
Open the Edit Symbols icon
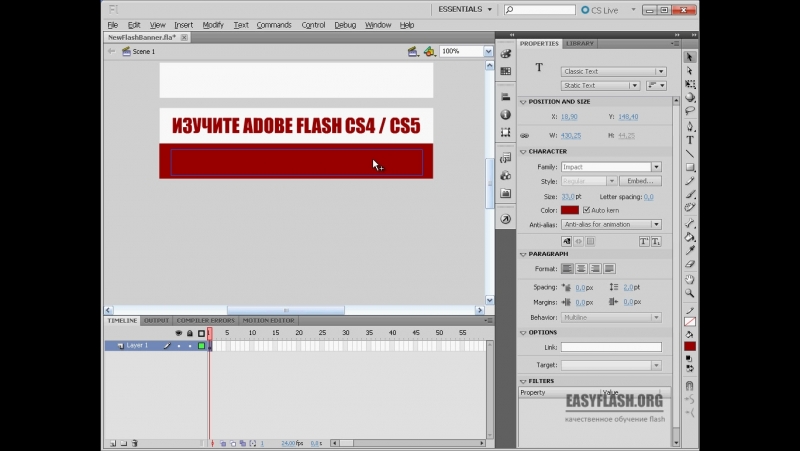click(430, 51)
